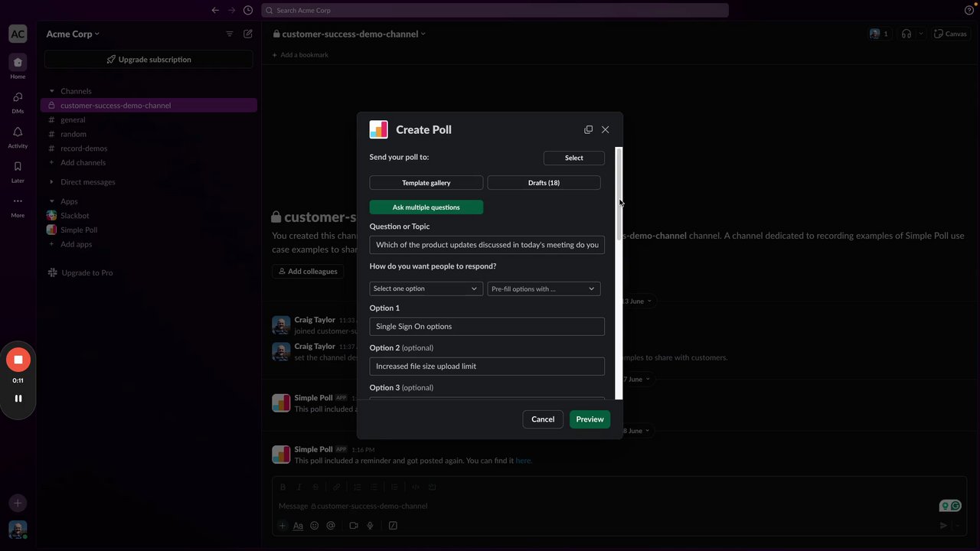The height and width of the screenshot is (551, 980).
Task: Open More menu in sidebar
Action: point(18,206)
